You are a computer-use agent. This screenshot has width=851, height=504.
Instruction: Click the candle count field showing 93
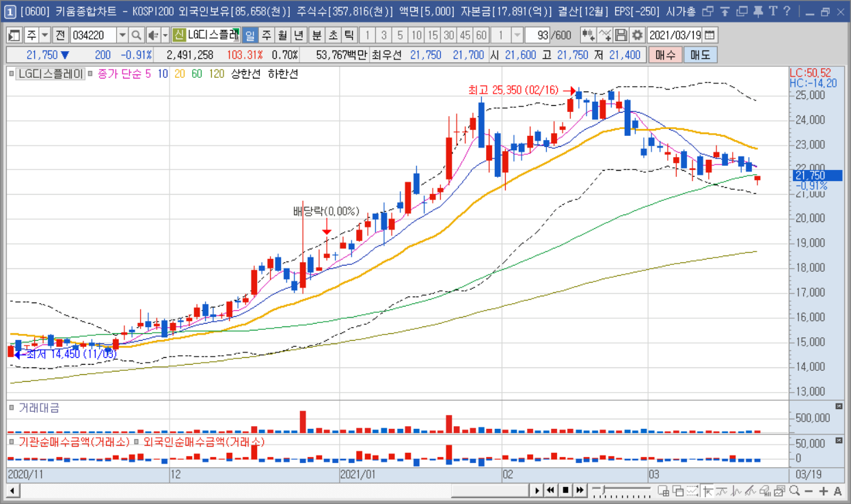(x=537, y=35)
